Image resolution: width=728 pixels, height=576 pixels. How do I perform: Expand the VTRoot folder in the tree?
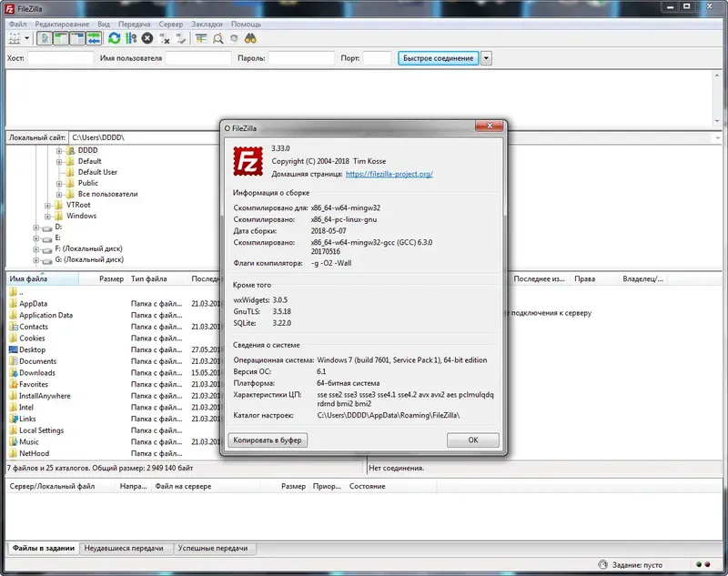pyautogui.click(x=46, y=205)
